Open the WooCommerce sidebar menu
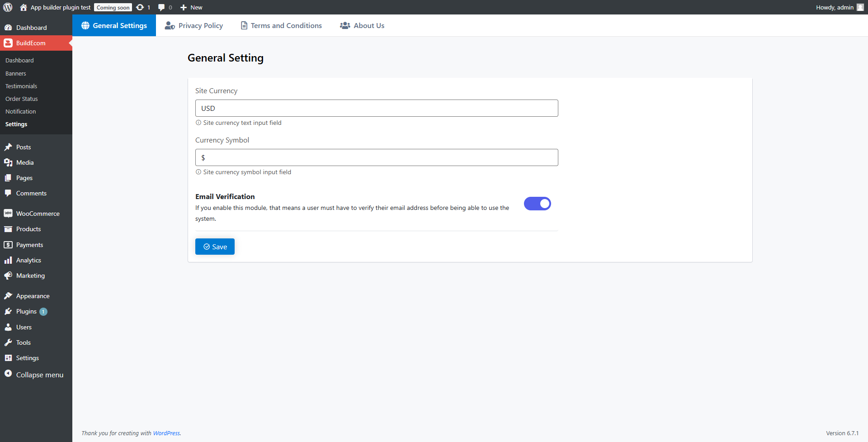The width and height of the screenshot is (868, 442). click(38, 214)
